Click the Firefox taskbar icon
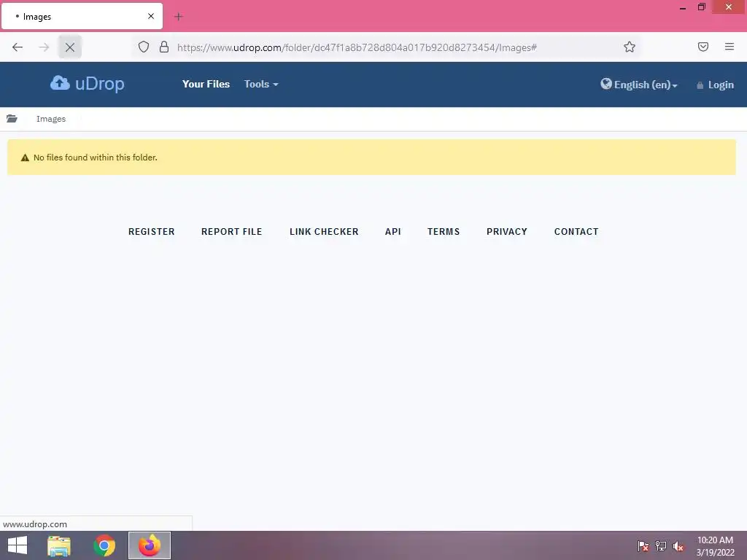This screenshot has width=747, height=560. pyautogui.click(x=150, y=545)
